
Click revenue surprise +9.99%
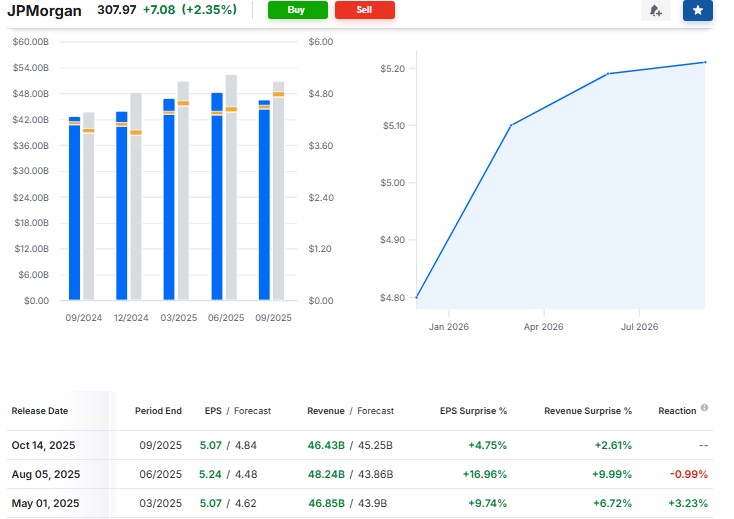click(x=612, y=474)
